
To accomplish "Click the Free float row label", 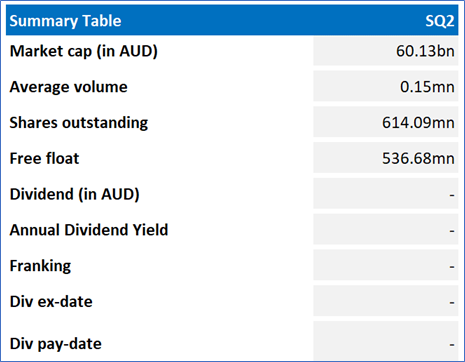I will click(x=44, y=158).
